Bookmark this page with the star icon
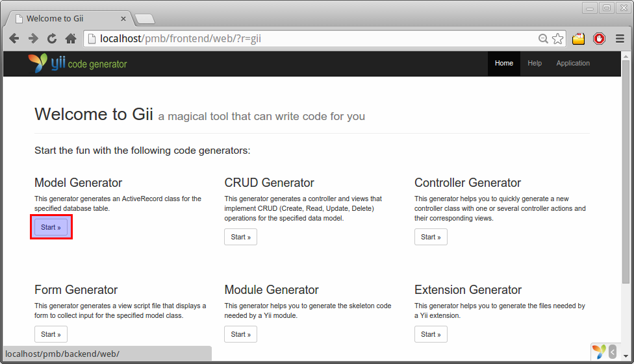634x364 pixels. pos(557,39)
